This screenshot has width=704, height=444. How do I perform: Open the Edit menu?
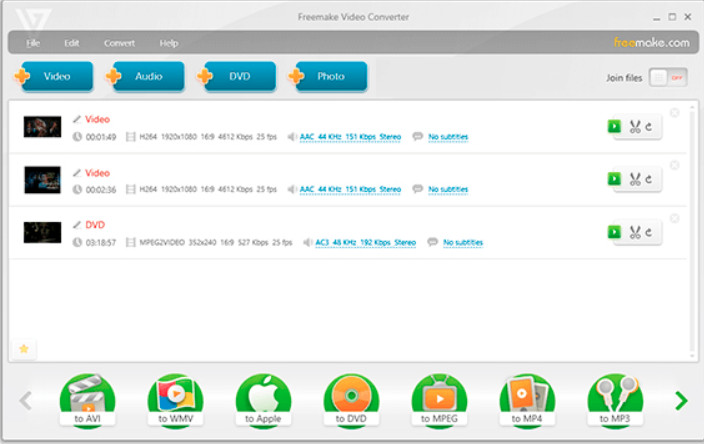click(x=71, y=43)
